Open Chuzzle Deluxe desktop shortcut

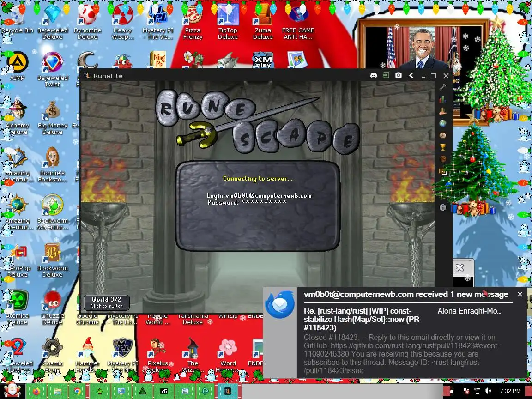coord(53,308)
